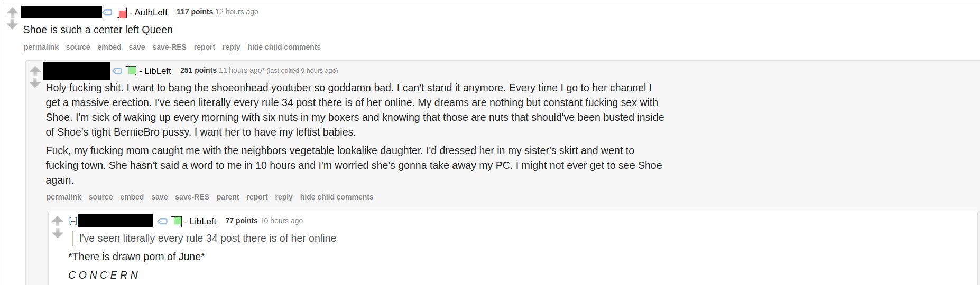Downvote the AuthLeft top-level comment
The height and width of the screenshot is (285, 980).
tap(12, 25)
